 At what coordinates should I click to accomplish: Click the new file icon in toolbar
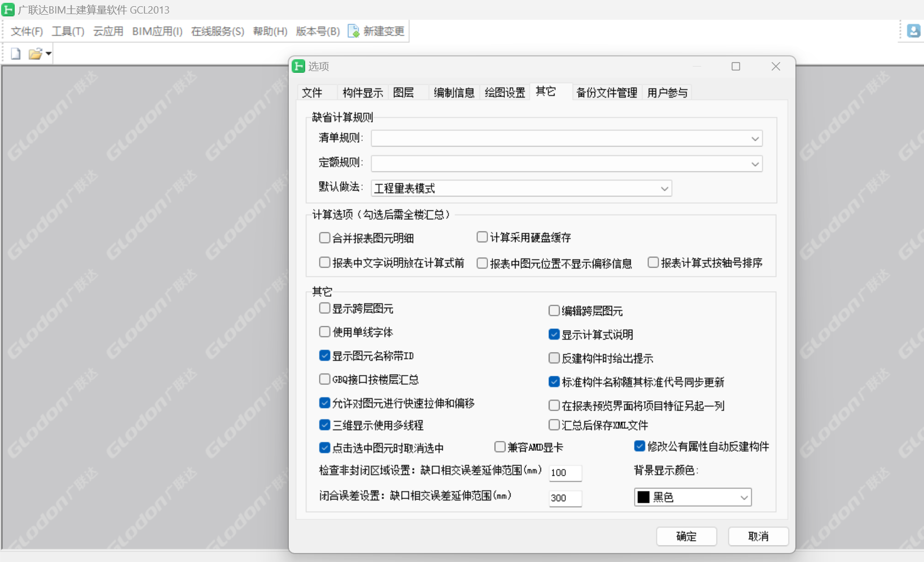(16, 54)
